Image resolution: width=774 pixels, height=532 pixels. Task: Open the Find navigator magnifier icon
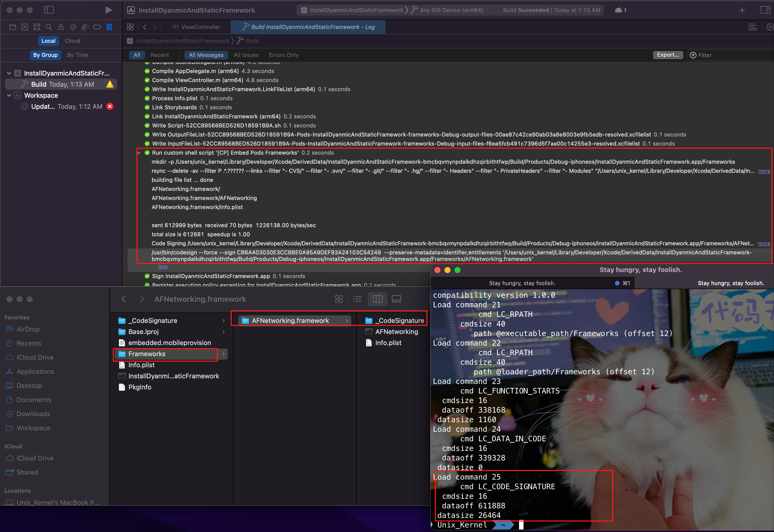(49, 27)
